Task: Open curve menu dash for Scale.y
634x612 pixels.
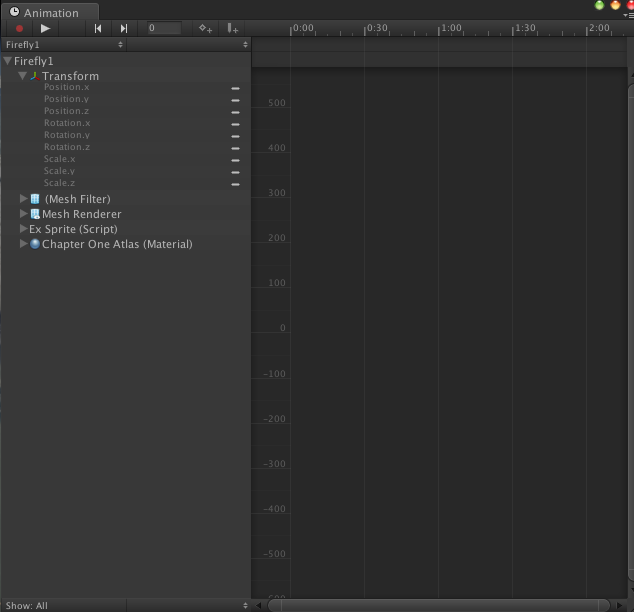Action: point(235,172)
